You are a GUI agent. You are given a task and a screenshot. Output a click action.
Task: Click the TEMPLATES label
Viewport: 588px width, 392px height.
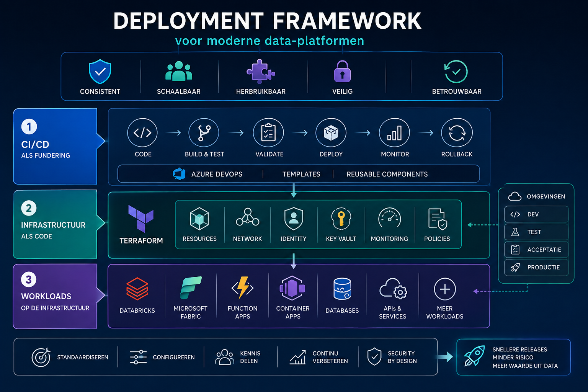(x=301, y=174)
